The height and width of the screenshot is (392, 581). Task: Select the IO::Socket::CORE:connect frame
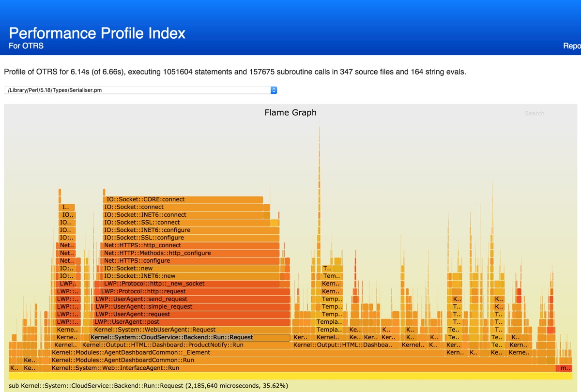pyautogui.click(x=183, y=199)
